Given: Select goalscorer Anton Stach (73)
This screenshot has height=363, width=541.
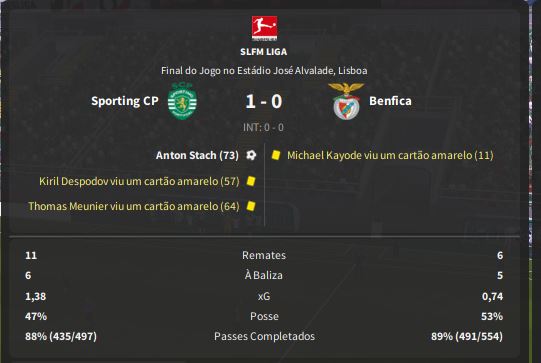Looking at the screenshot, I should [x=197, y=155].
